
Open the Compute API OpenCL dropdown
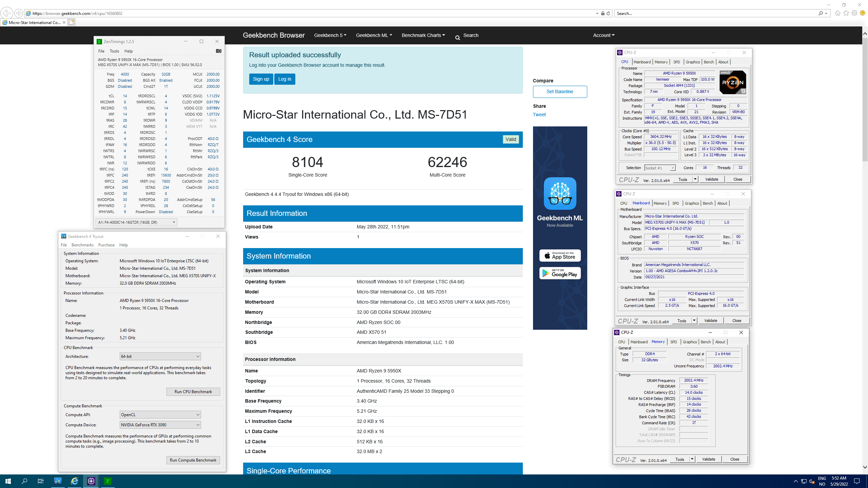160,415
